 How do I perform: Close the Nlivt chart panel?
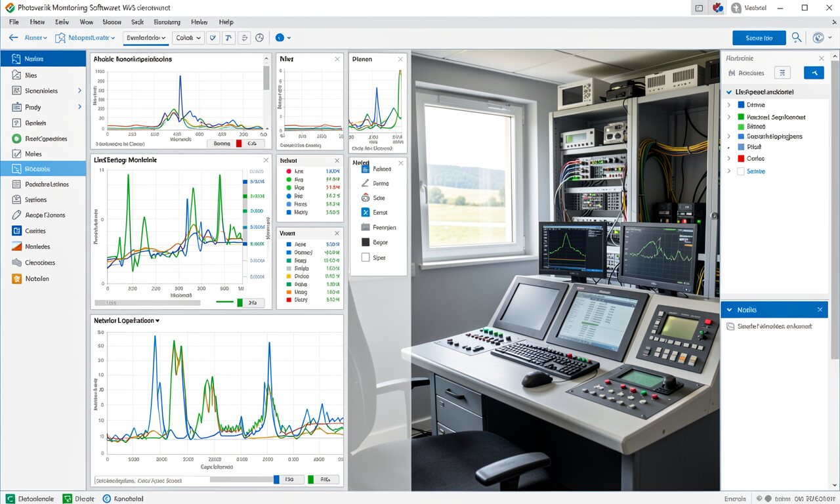pyautogui.click(x=337, y=59)
